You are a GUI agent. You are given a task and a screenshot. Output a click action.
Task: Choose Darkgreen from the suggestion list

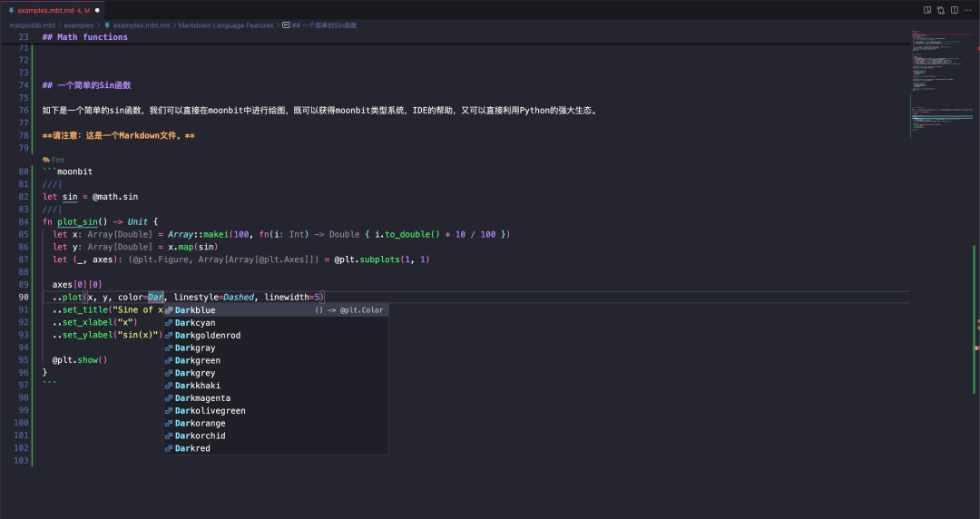[276, 360]
